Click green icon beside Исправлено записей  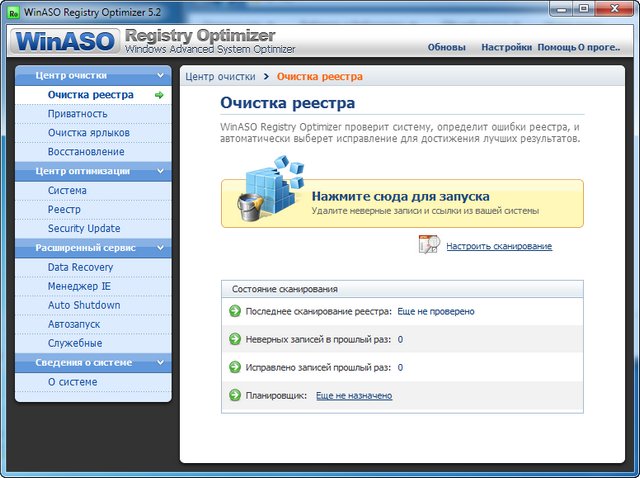point(235,367)
